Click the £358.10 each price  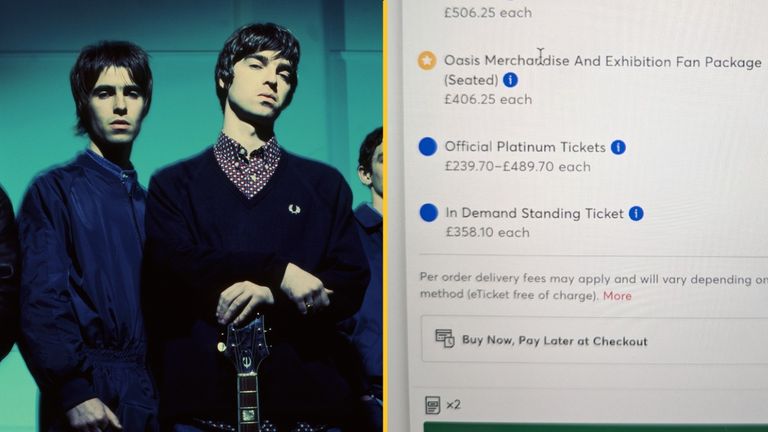tap(487, 232)
